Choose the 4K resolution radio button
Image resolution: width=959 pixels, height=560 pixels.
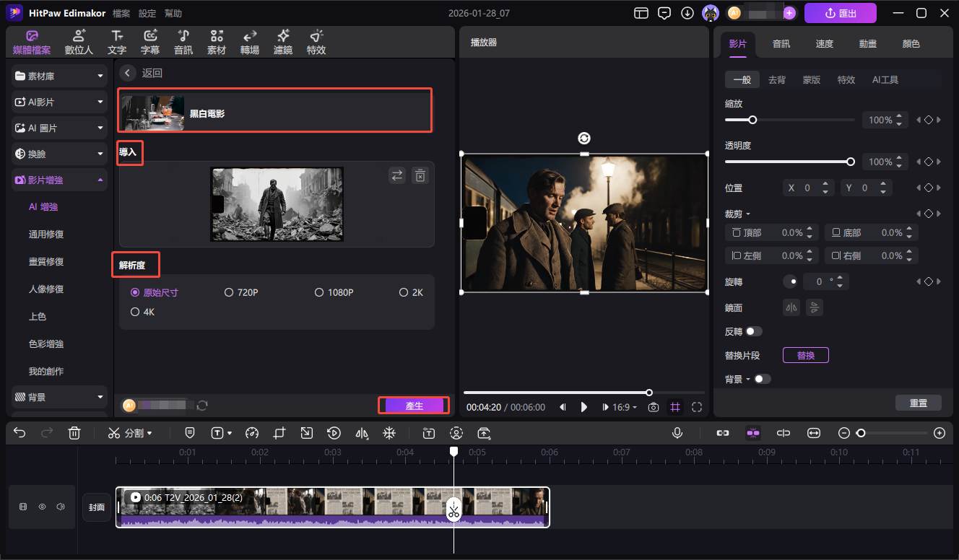click(x=135, y=312)
